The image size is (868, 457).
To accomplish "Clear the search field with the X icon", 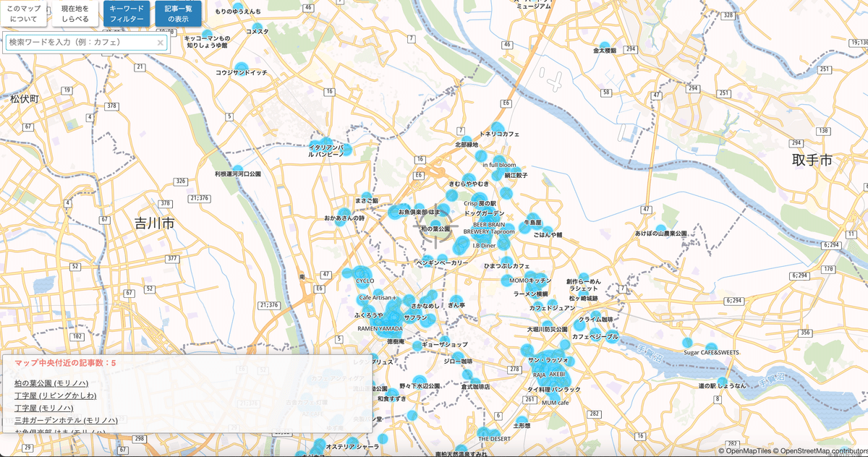I will 161,43.
